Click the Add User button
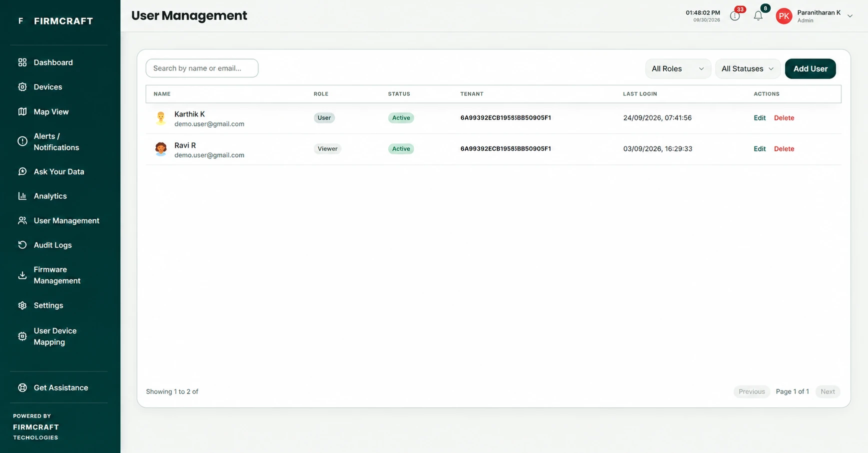The height and width of the screenshot is (453, 868). (810, 68)
